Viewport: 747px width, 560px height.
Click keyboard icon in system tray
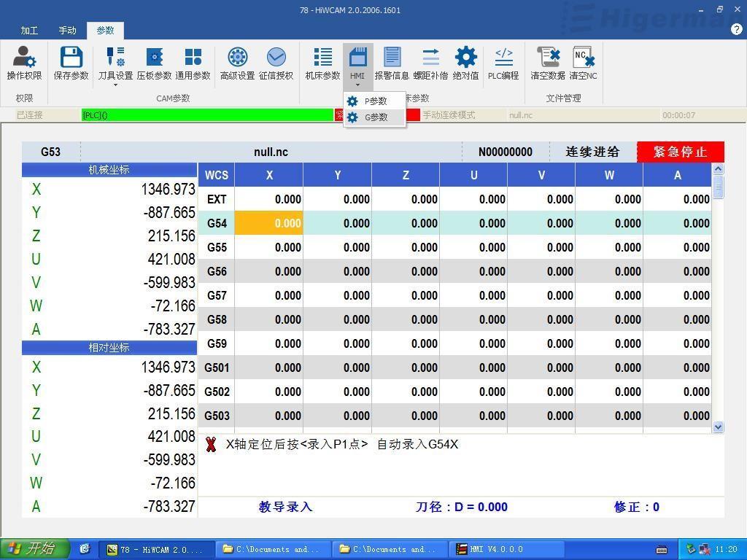click(x=662, y=550)
